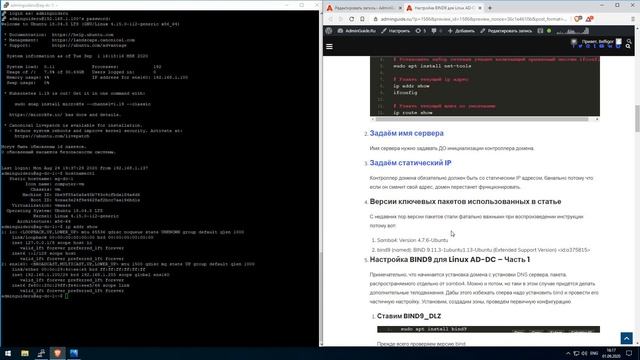Open the WordPress logo menu in admin bar
The image size is (640, 360).
[x=329, y=31]
